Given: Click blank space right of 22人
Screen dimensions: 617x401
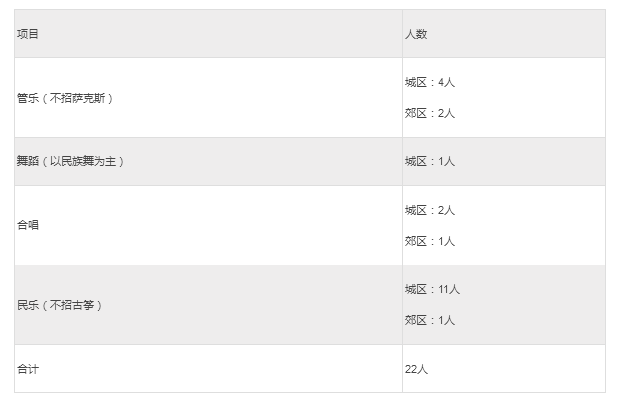Looking at the screenshot, I should [x=515, y=369].
